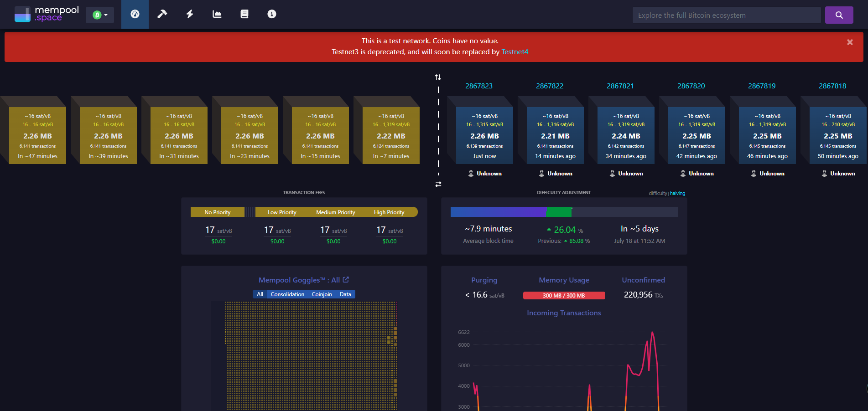The height and width of the screenshot is (411, 868).
Task: Dismiss the red testnet warning banner
Action: click(850, 42)
